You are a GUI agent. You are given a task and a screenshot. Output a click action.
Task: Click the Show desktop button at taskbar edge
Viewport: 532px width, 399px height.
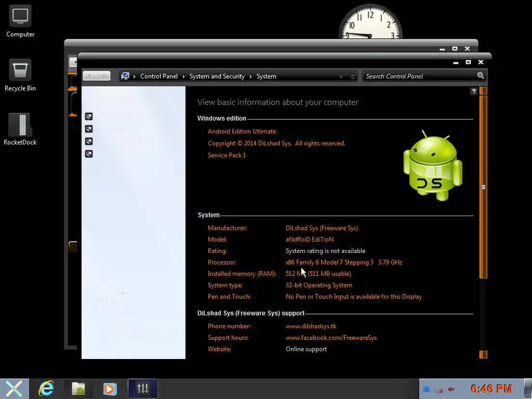coord(528,389)
